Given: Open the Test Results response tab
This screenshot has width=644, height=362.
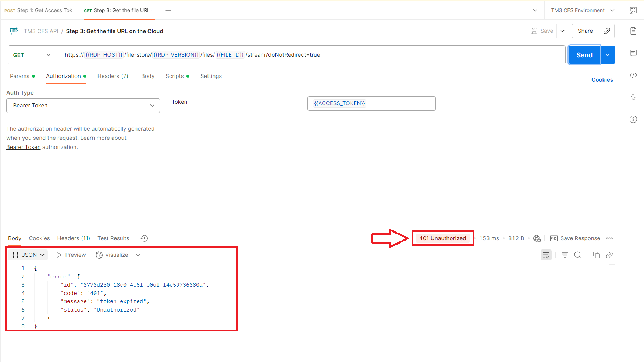Looking at the screenshot, I should click(113, 238).
